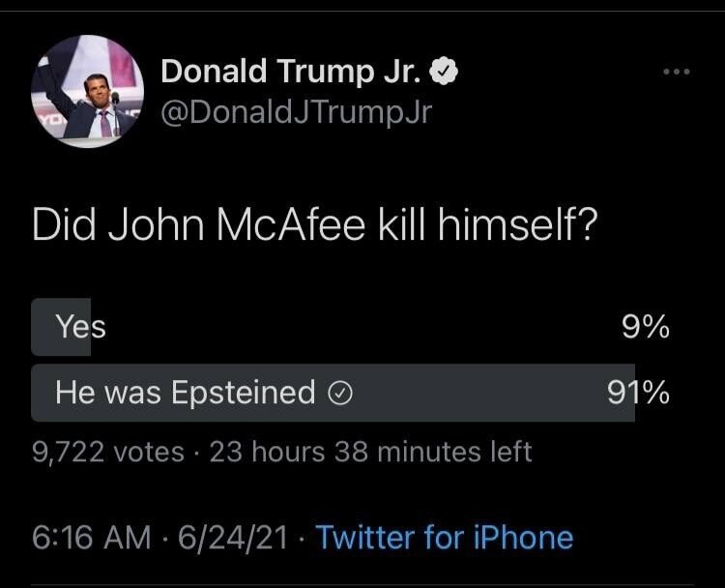This screenshot has width=725, height=588.
Task: Click the blue verified badge icon
Action: (444, 71)
